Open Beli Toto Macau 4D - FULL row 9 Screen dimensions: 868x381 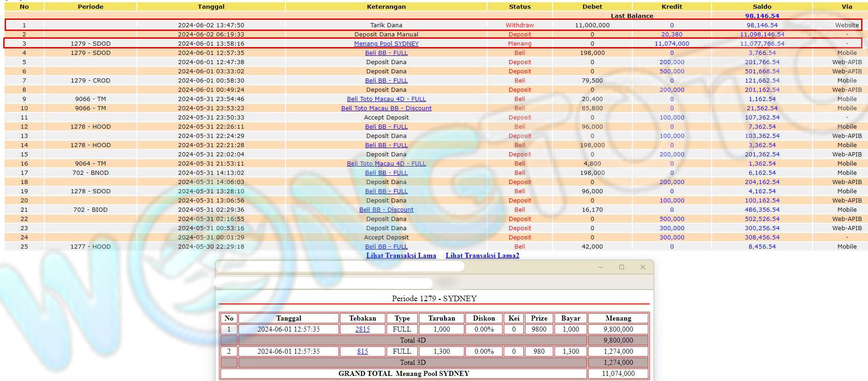[x=386, y=99]
